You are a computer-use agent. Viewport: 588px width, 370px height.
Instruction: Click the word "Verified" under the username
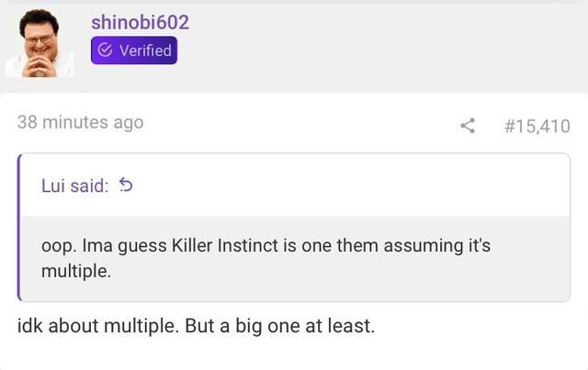coord(145,50)
